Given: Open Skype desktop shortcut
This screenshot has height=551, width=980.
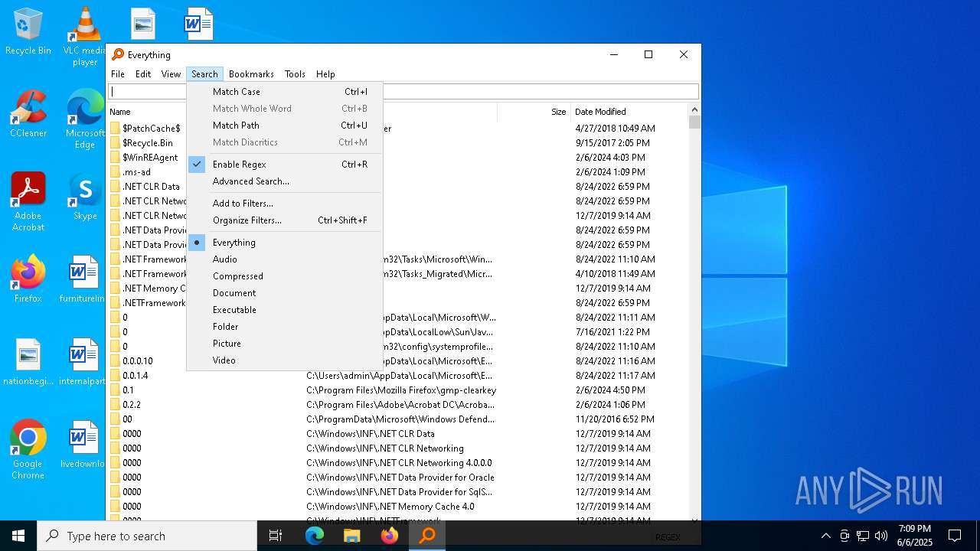Looking at the screenshot, I should [x=85, y=197].
